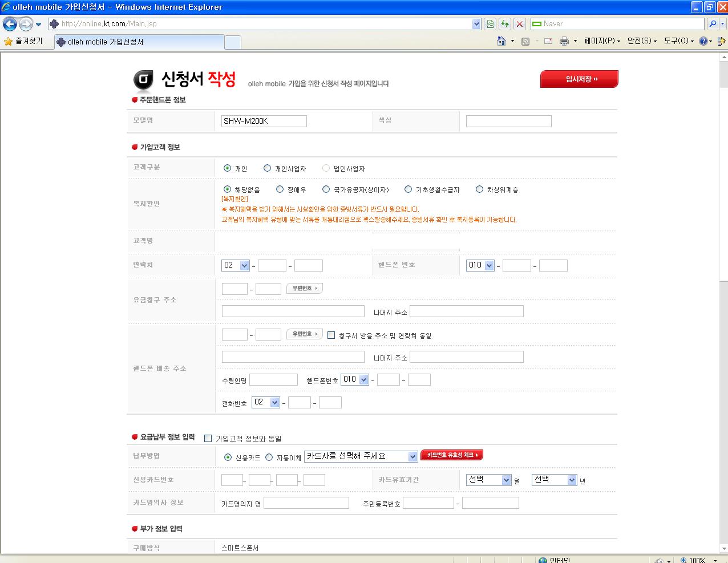Click the Help question mark icon
This screenshot has width=728, height=563.
click(703, 41)
